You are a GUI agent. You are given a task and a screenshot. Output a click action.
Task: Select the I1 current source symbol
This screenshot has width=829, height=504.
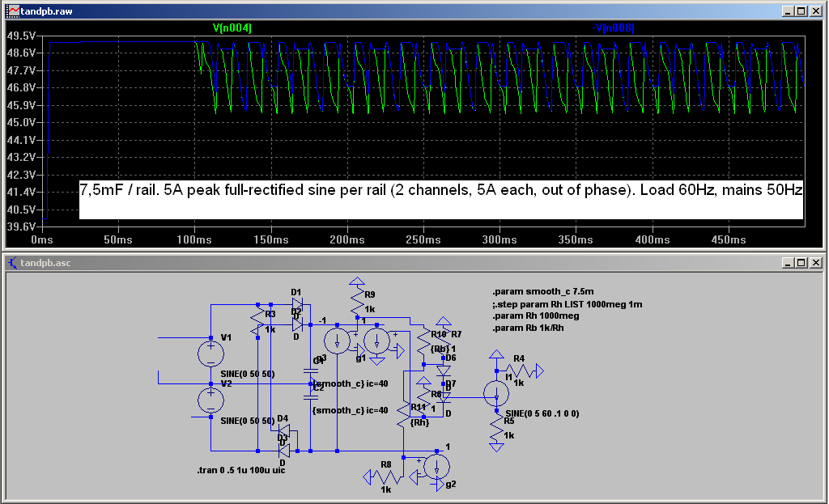point(496,394)
